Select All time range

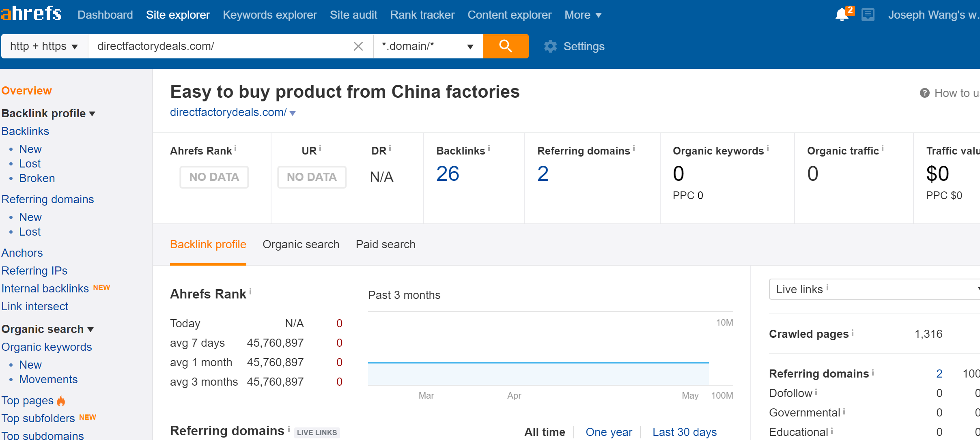[x=545, y=432]
